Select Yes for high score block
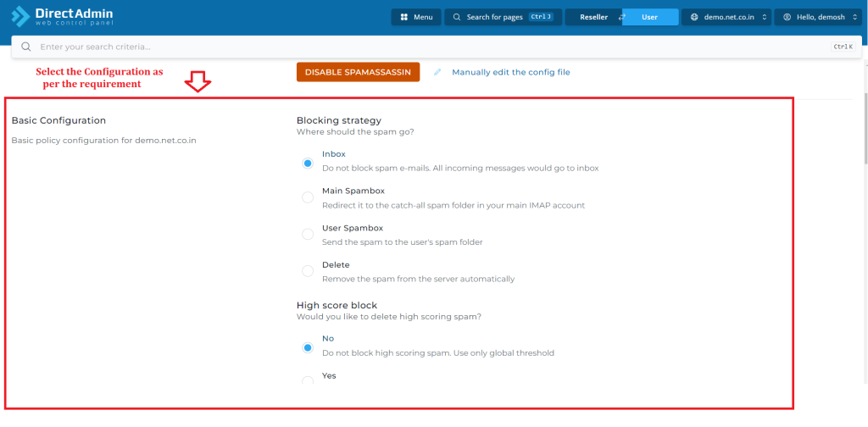Screen dimensions: 868x427 tap(307, 380)
